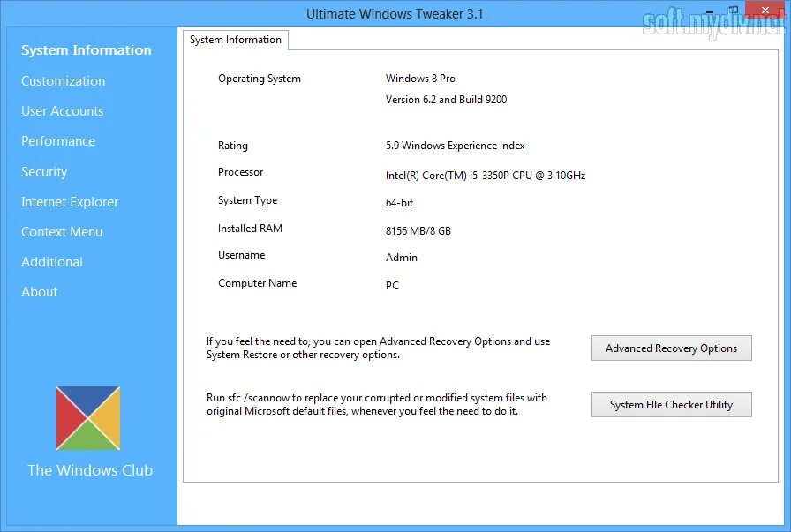Click the Computer Name label
Viewport: 791px width, 532px height.
click(x=257, y=283)
